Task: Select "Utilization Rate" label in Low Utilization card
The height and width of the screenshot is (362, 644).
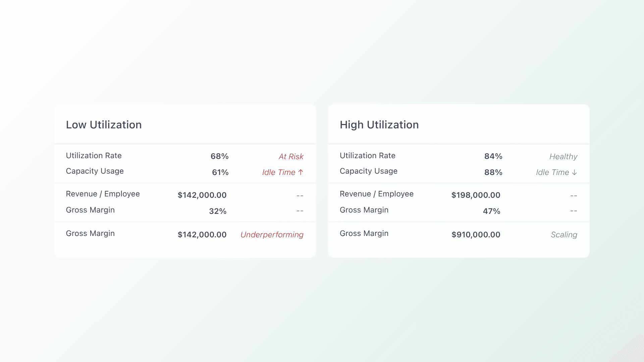Action: point(94,156)
